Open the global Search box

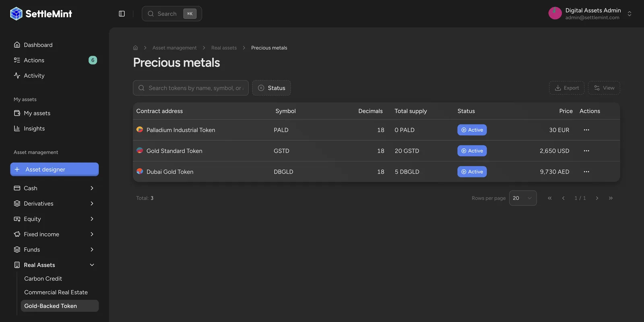click(172, 14)
